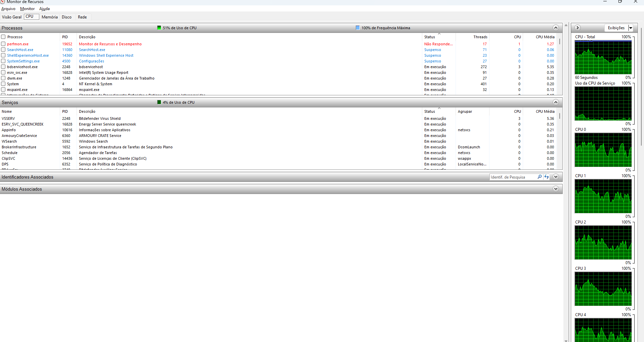Click 'NT Kernel & System' description

[x=95, y=84]
